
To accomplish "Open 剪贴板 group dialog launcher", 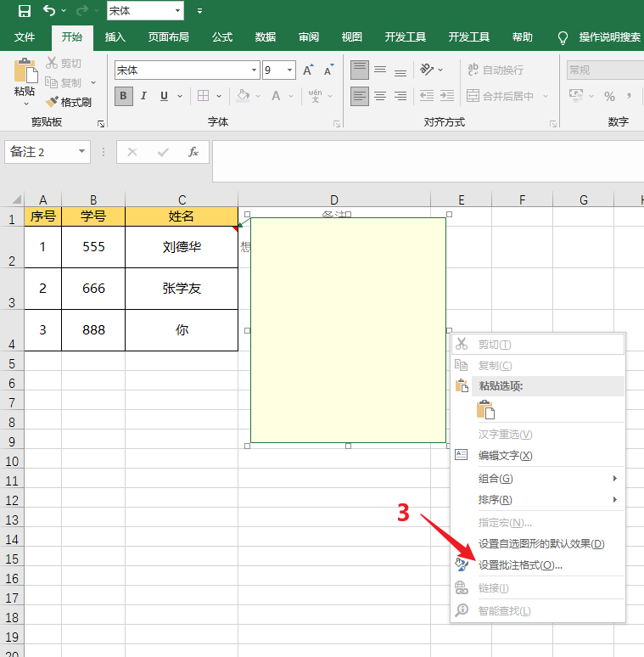I will (101, 124).
